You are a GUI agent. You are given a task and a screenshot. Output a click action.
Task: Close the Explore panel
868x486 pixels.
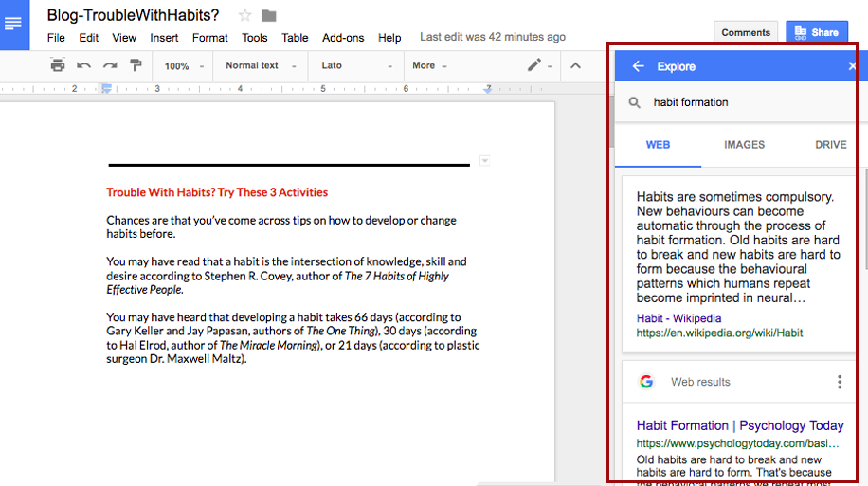[x=852, y=66]
